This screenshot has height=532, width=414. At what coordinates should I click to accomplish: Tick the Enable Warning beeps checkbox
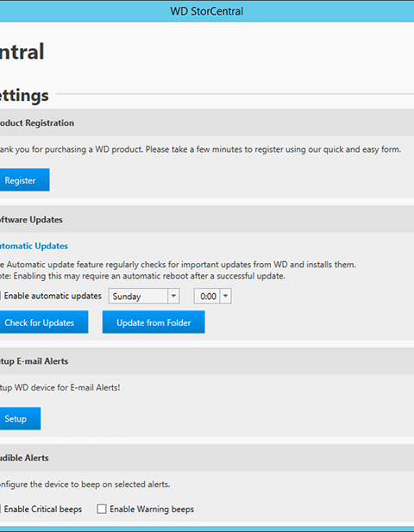(102, 509)
